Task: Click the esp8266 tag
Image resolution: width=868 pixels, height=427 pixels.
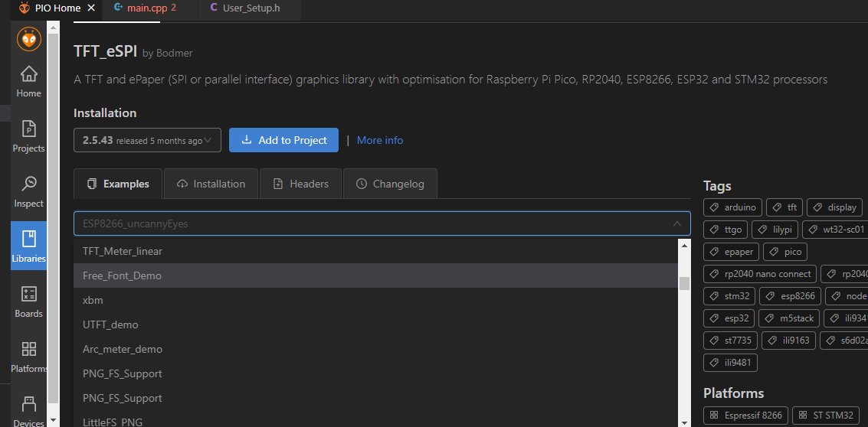Action: click(x=790, y=296)
